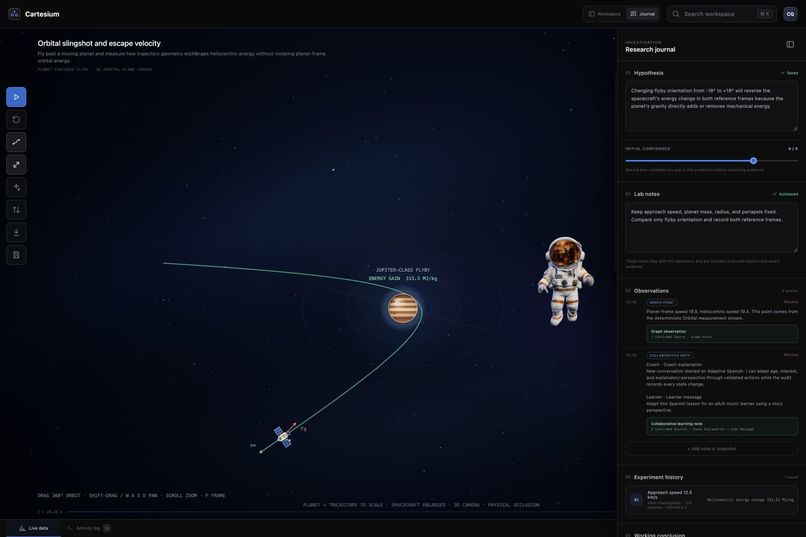Click the expand arrows fullscreen icon
The width and height of the screenshot is (806, 537).
[16, 165]
